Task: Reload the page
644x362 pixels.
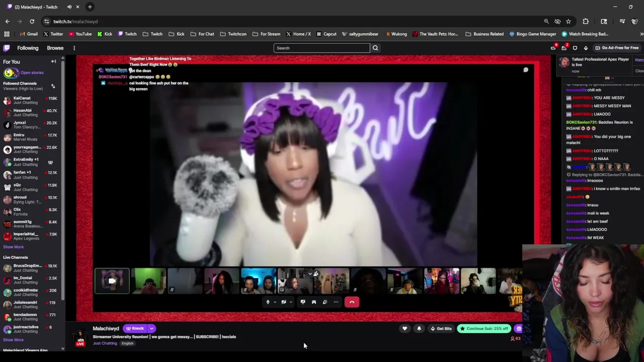Action: [32, 22]
